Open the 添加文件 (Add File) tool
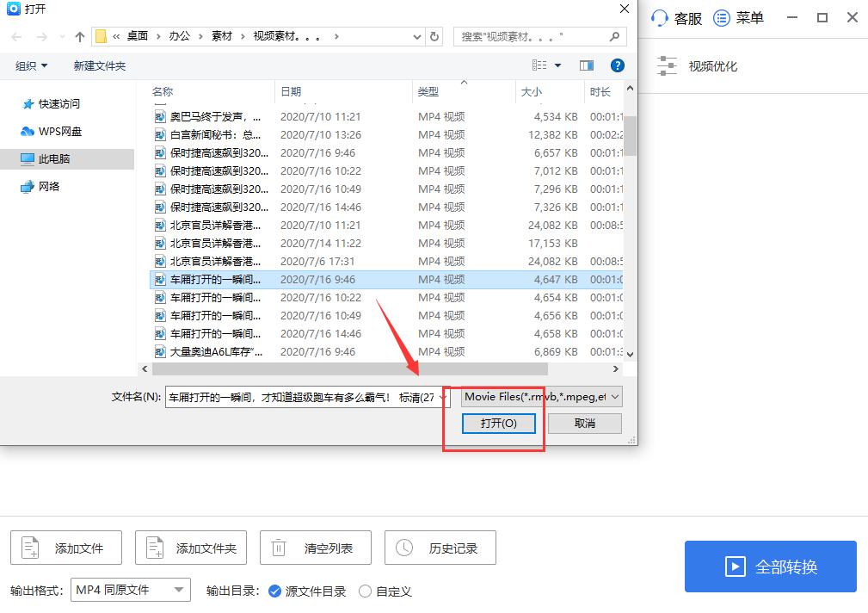 tap(65, 547)
